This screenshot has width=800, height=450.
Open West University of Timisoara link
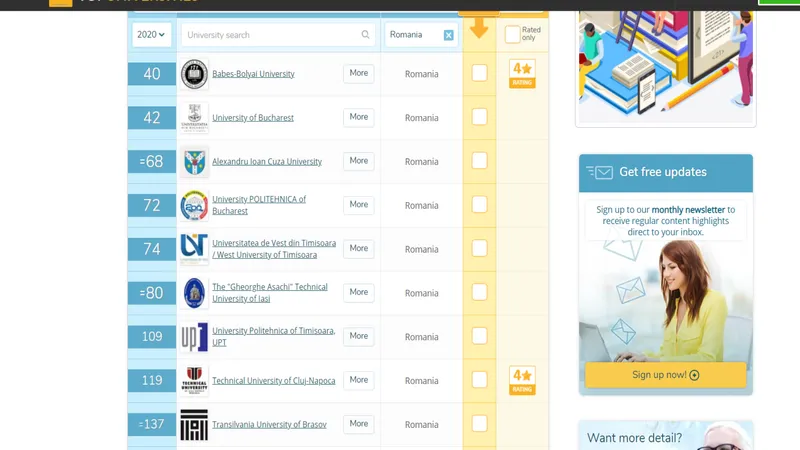[274, 249]
